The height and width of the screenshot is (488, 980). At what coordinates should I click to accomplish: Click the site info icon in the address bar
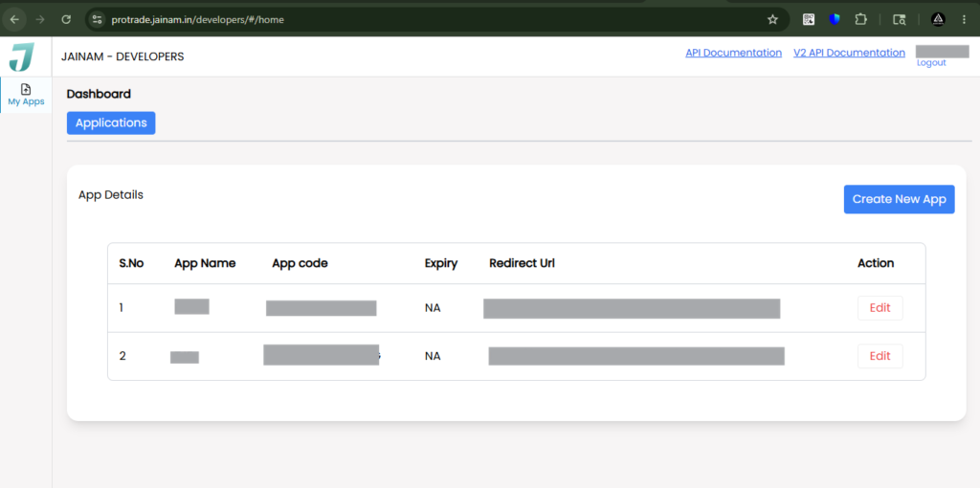tap(97, 19)
